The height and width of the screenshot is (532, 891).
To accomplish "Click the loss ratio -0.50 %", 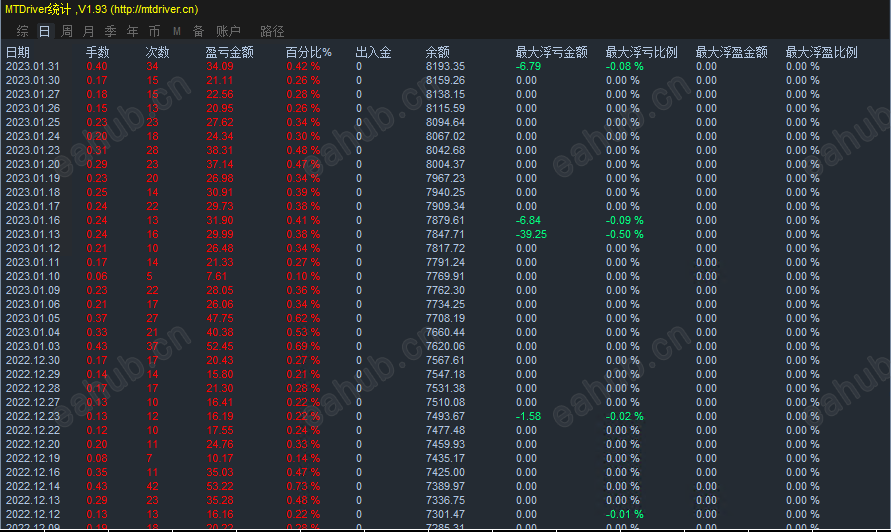I will pos(624,234).
